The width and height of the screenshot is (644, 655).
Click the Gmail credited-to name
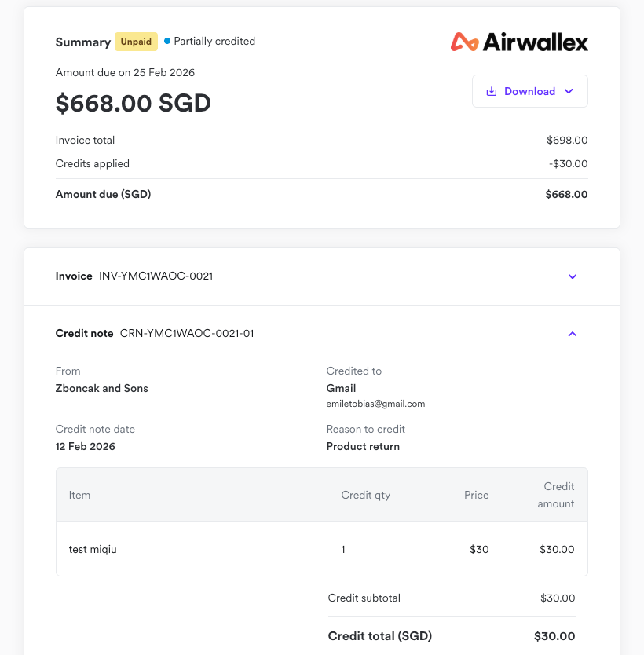341,388
